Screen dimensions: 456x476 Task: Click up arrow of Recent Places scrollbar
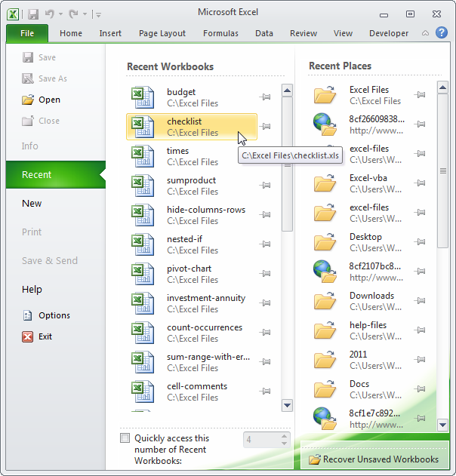[x=442, y=88]
